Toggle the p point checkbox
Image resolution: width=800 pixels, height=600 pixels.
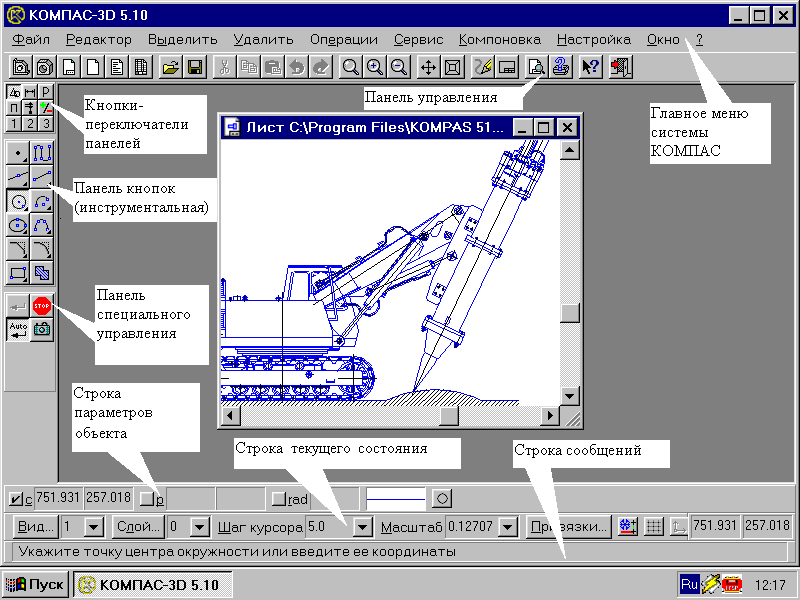coord(147,498)
